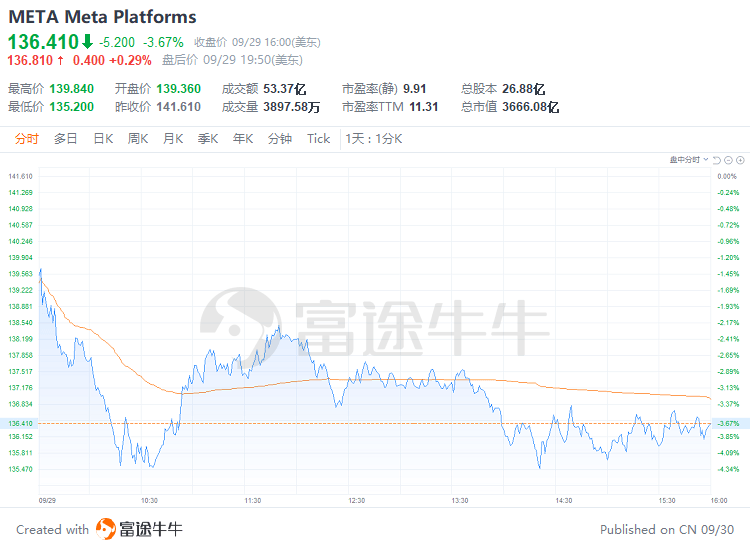Switch to the 分钟 minute chart tab
This screenshot has width=750, height=550.
(x=280, y=139)
